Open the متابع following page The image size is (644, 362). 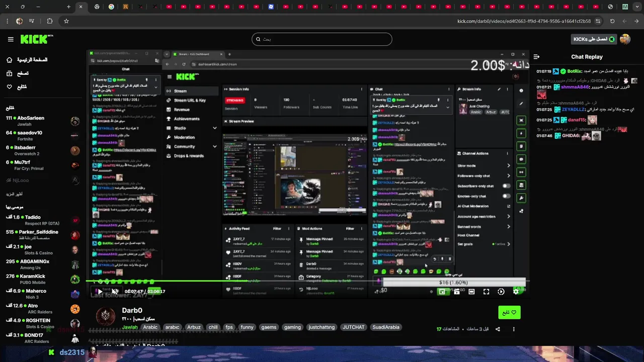pyautogui.click(x=17, y=87)
